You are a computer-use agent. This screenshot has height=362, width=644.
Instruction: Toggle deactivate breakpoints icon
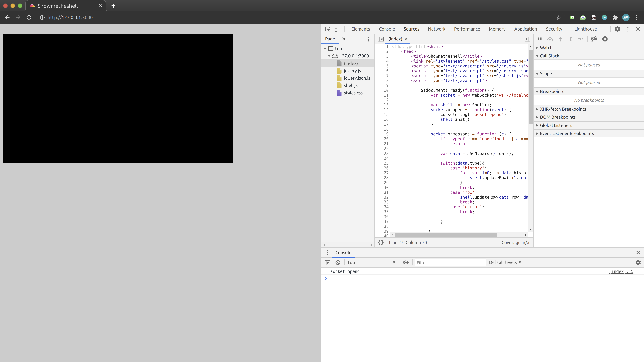point(594,39)
